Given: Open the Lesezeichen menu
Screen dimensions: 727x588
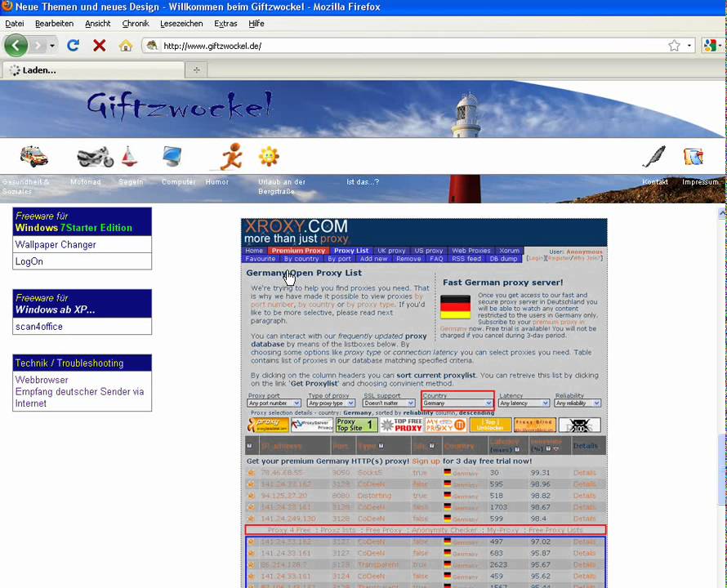Looking at the screenshot, I should tap(181, 24).
